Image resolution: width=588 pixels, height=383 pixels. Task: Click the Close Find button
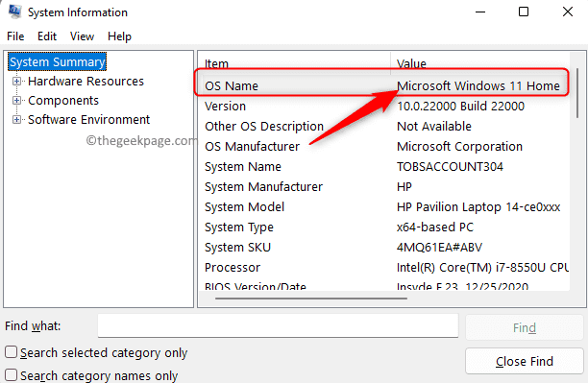tap(525, 361)
